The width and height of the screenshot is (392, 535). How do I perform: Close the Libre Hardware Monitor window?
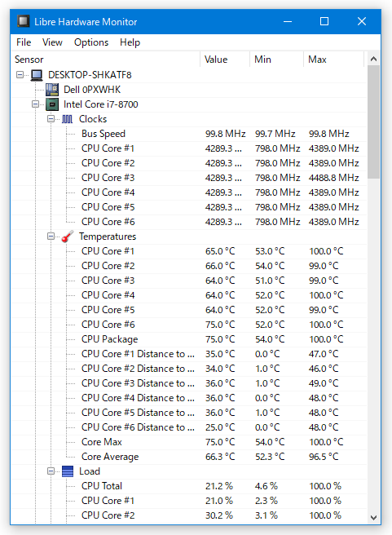(362, 21)
